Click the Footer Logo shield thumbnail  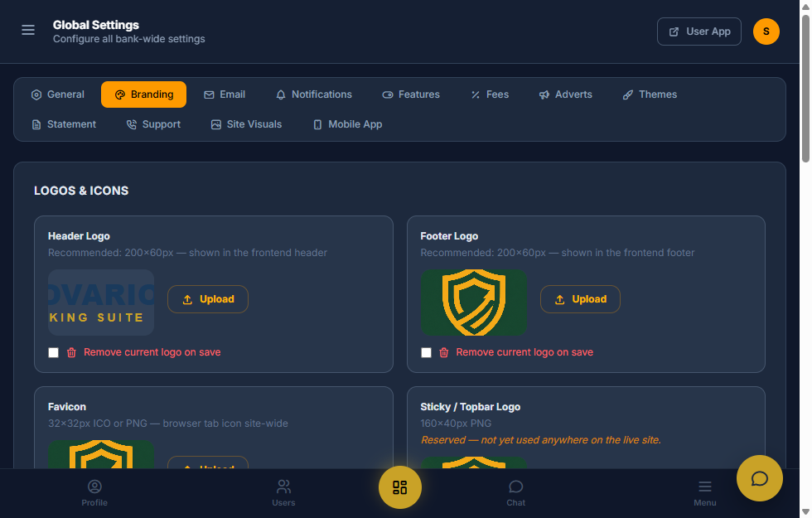[x=474, y=303]
